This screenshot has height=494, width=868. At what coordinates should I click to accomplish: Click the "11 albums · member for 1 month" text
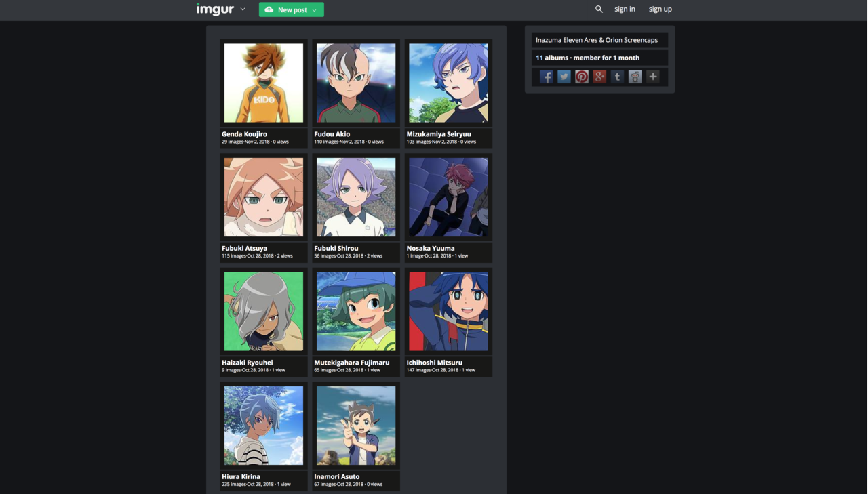click(587, 58)
